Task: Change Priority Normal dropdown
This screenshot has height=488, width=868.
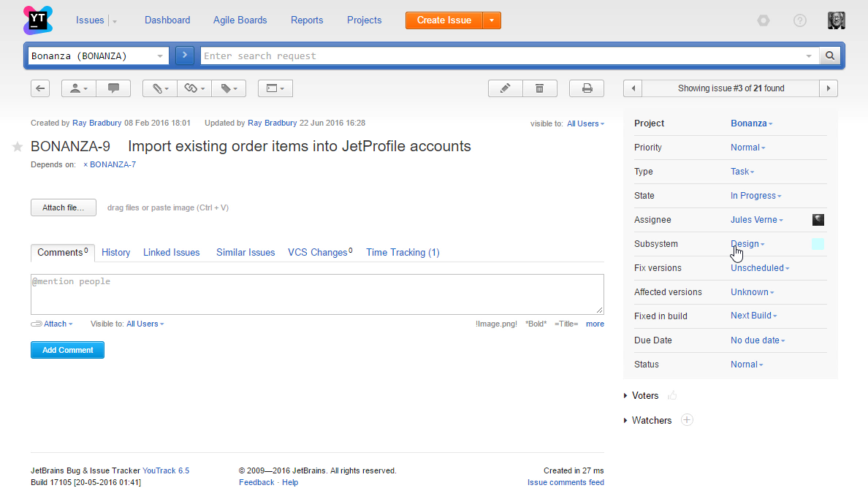Action: tap(748, 148)
